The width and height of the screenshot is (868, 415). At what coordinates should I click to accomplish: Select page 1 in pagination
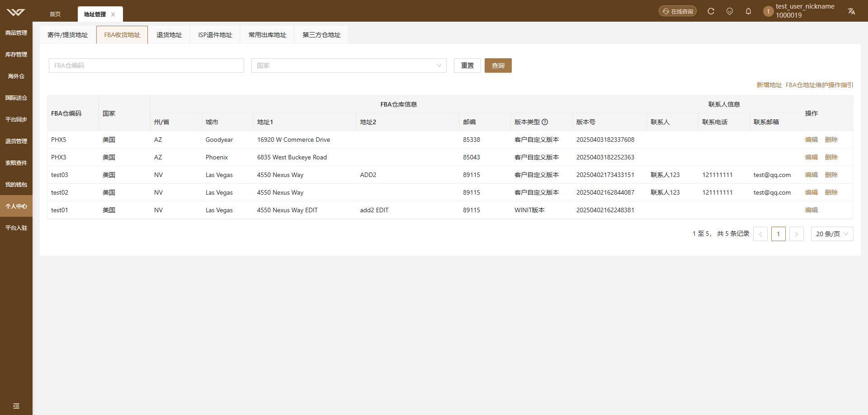click(x=778, y=234)
